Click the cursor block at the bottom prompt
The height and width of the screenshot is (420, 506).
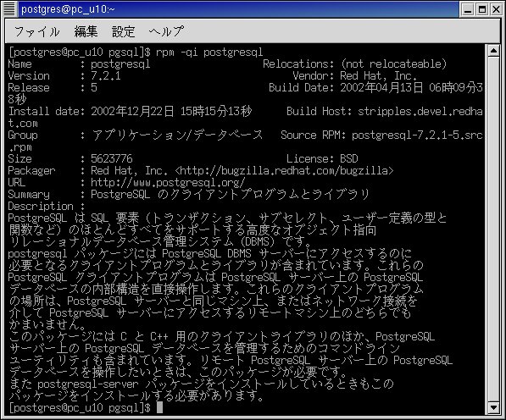tap(159, 408)
